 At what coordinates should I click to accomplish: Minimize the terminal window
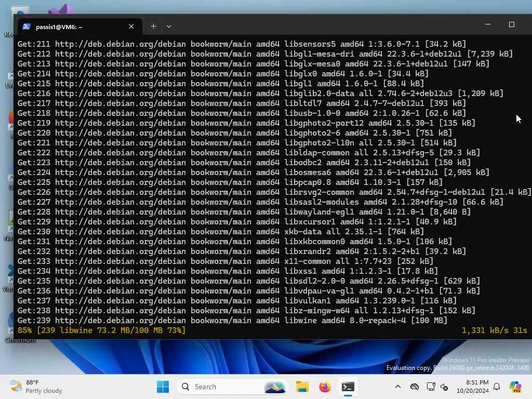click(x=487, y=24)
